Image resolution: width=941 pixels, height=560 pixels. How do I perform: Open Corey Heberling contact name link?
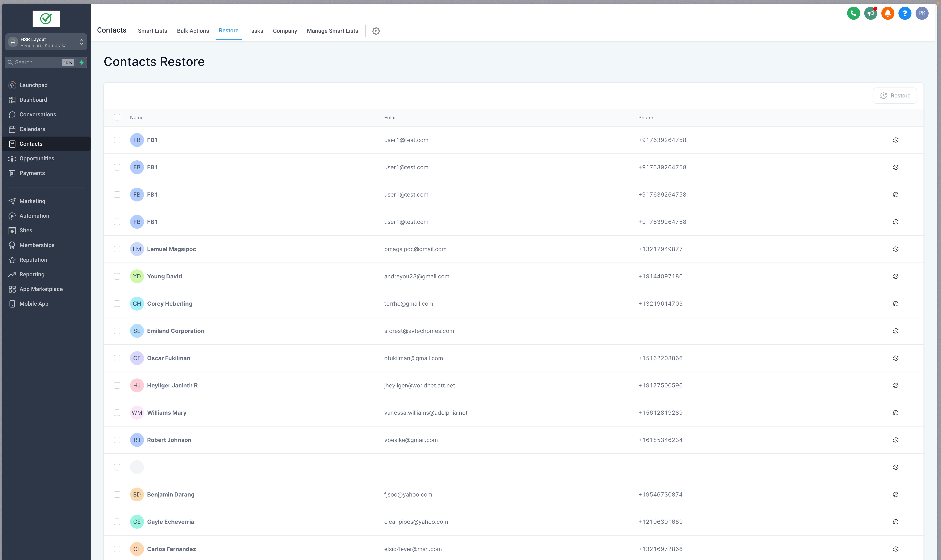point(169,304)
